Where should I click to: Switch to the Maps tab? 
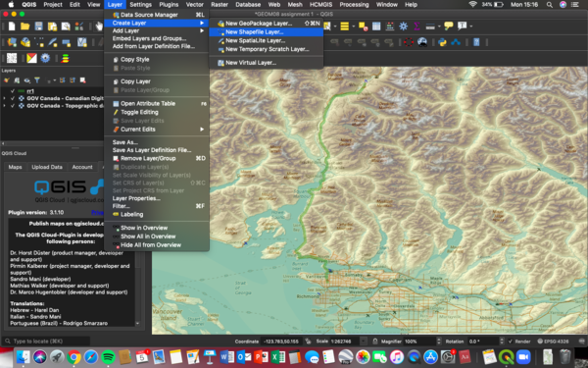[x=15, y=167]
